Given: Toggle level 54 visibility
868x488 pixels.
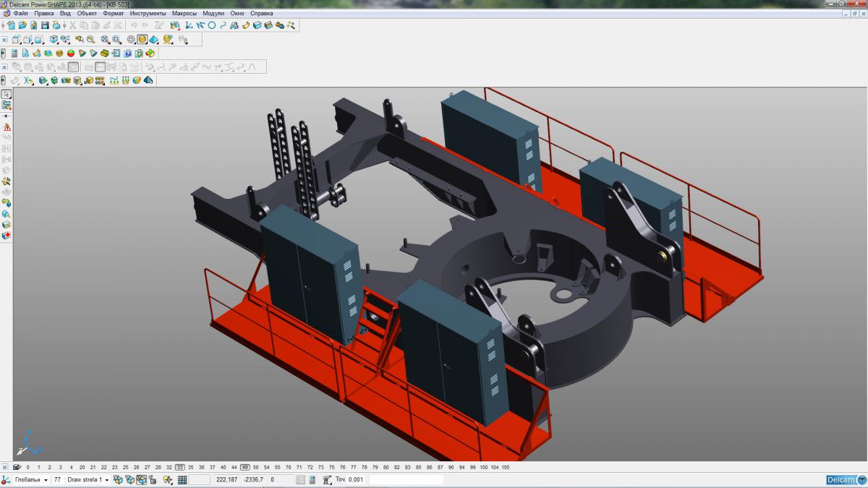Looking at the screenshot, I should 267,467.
